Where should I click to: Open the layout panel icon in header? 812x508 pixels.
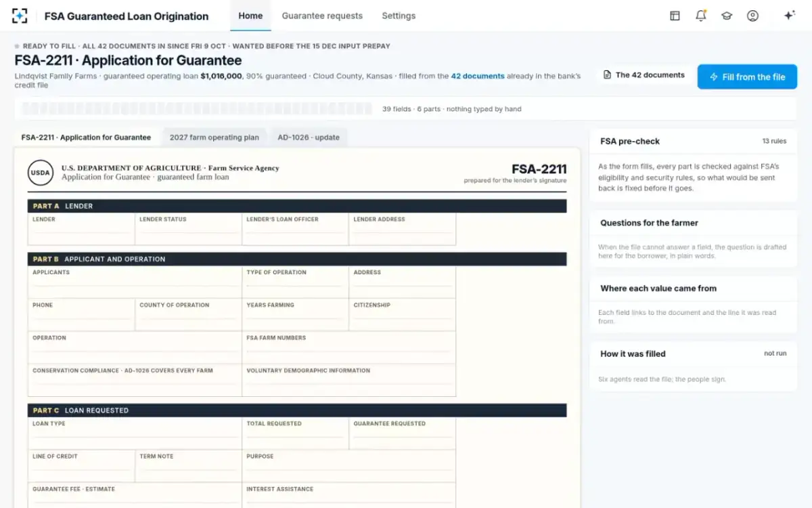pyautogui.click(x=675, y=16)
